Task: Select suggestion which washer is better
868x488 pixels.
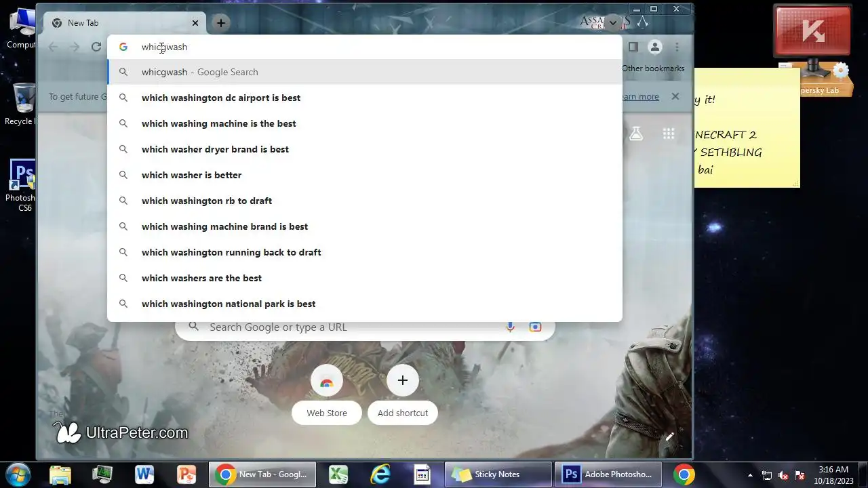Action: [x=365, y=175]
